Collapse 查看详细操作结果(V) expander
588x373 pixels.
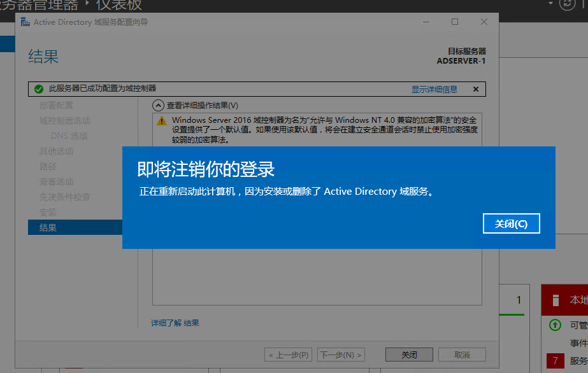(x=158, y=106)
